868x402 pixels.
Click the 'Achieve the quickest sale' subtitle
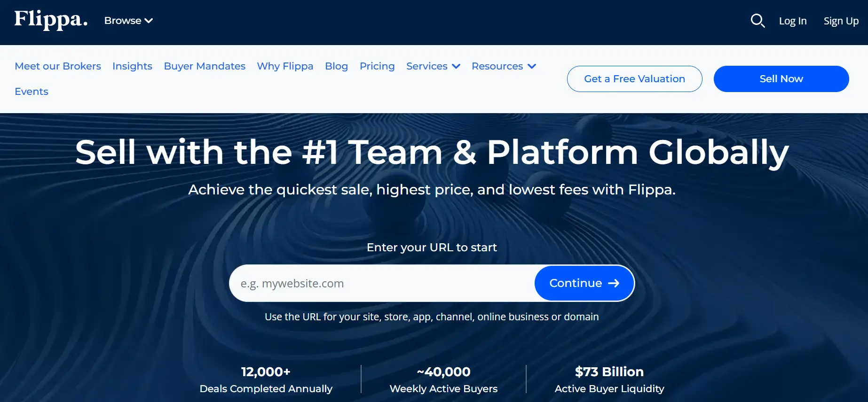tap(432, 190)
